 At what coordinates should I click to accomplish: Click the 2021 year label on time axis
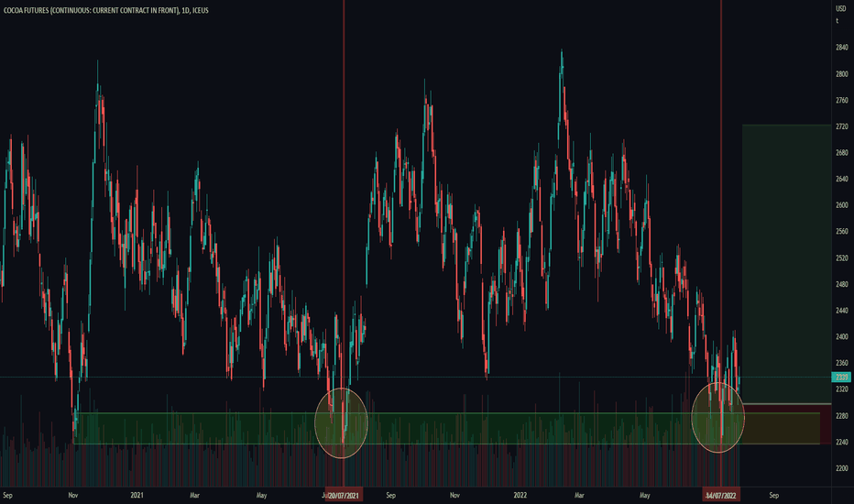(x=137, y=495)
